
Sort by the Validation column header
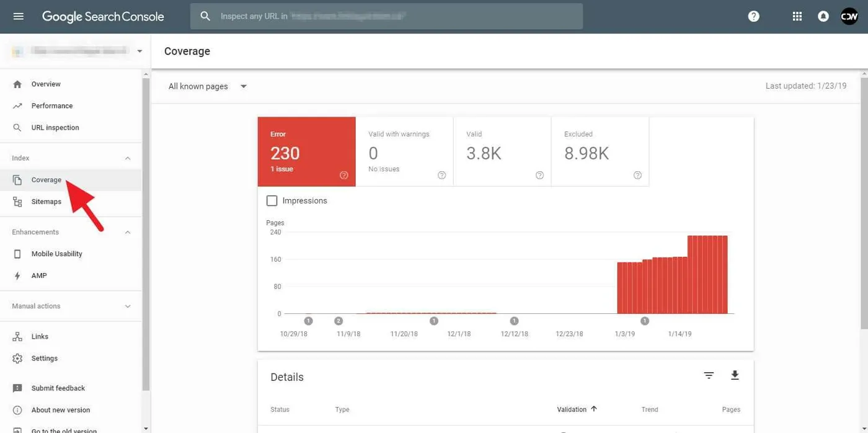point(572,409)
